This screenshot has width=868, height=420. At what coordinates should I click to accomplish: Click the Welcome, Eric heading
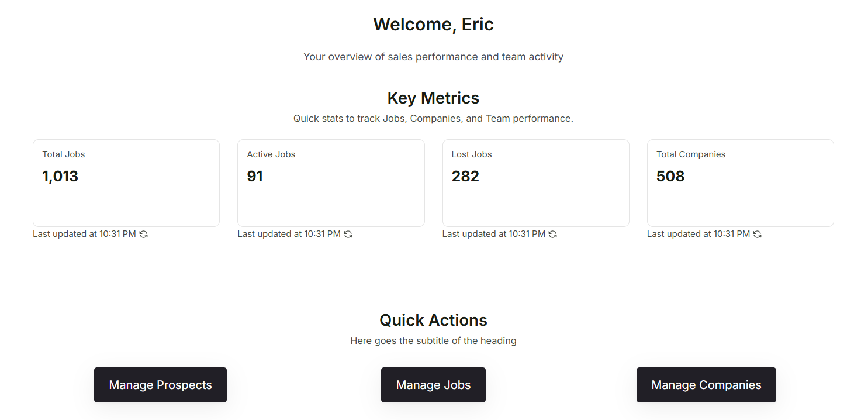coord(433,24)
